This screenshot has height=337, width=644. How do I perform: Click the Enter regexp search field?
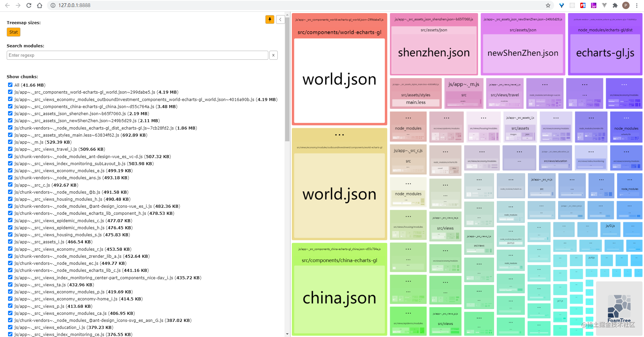point(138,55)
